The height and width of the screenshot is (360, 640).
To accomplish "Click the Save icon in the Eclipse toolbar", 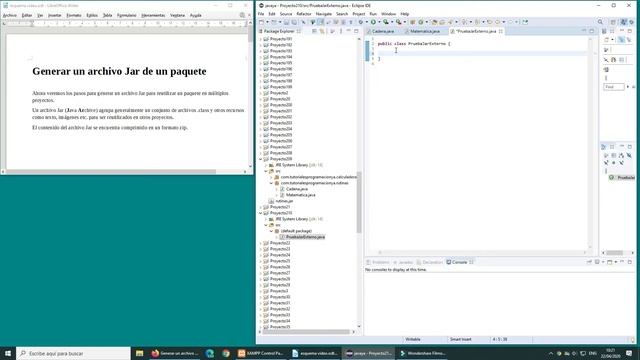I will click(x=286, y=22).
